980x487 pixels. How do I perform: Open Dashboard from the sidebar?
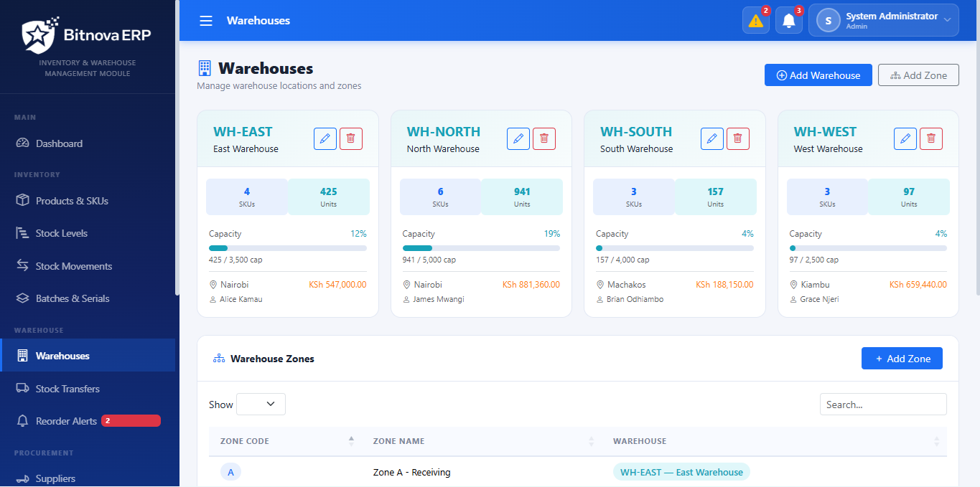click(88, 143)
